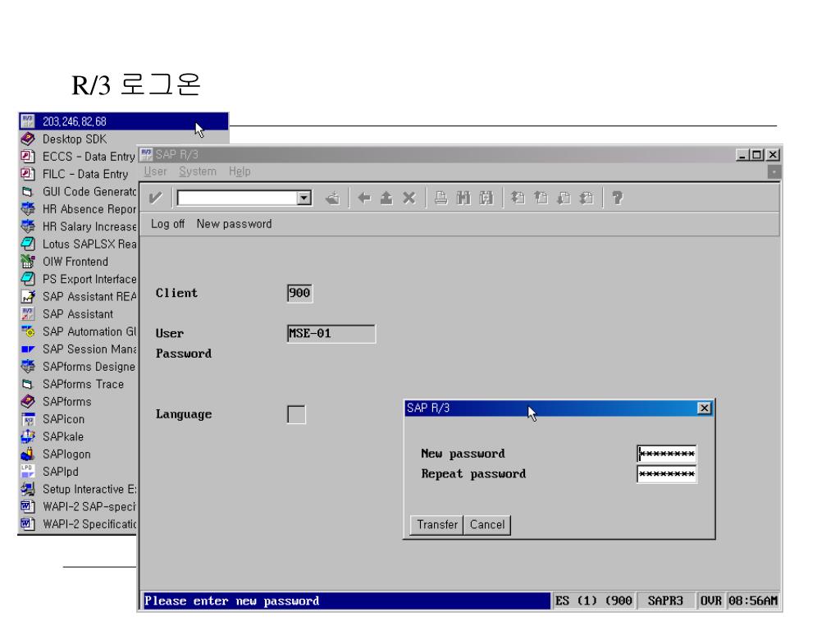Minimize the main SAP R/3 window
This screenshot has height=630, width=840.
742,155
